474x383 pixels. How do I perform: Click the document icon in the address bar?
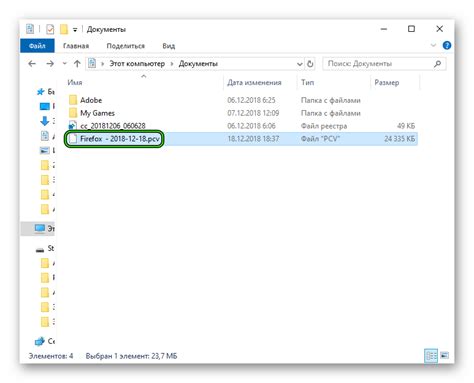(92, 63)
